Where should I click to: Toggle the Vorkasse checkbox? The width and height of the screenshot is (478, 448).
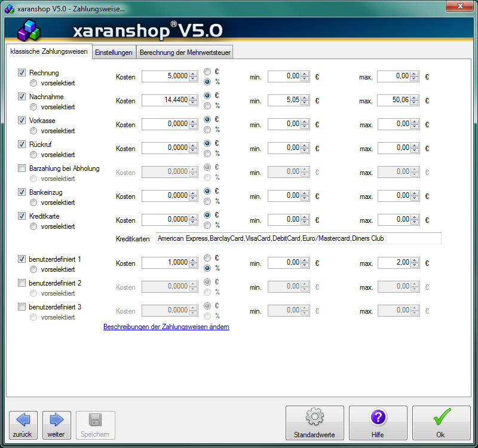22,121
